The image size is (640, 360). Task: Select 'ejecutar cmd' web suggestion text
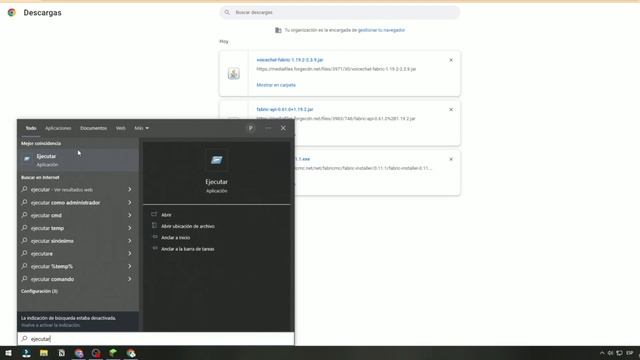pyautogui.click(x=46, y=215)
